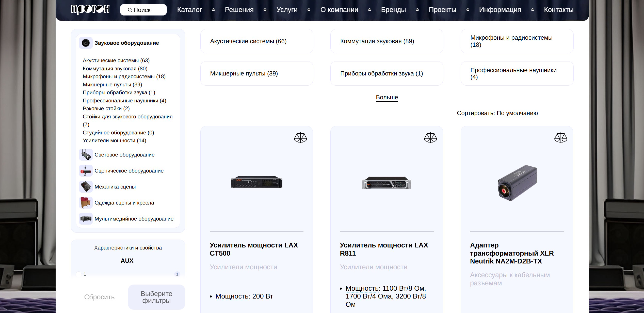Open the Проекты menu
The width and height of the screenshot is (644, 313).
[x=442, y=10]
